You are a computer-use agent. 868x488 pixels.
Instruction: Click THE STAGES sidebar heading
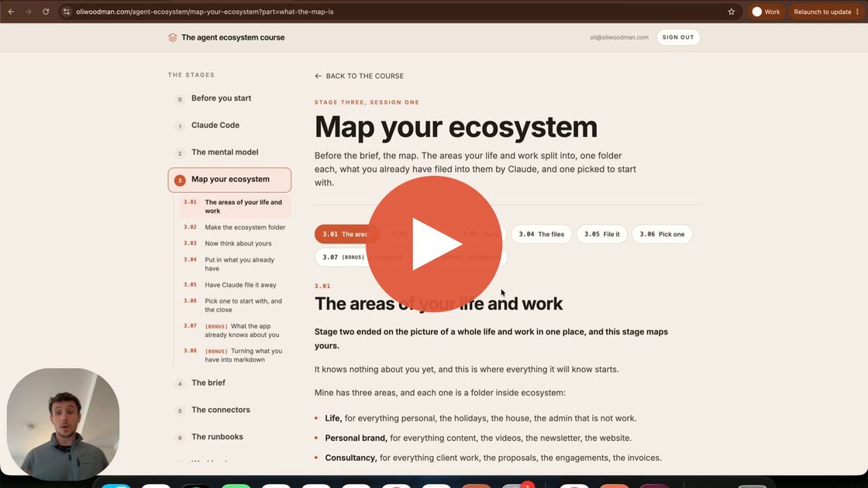pos(191,74)
